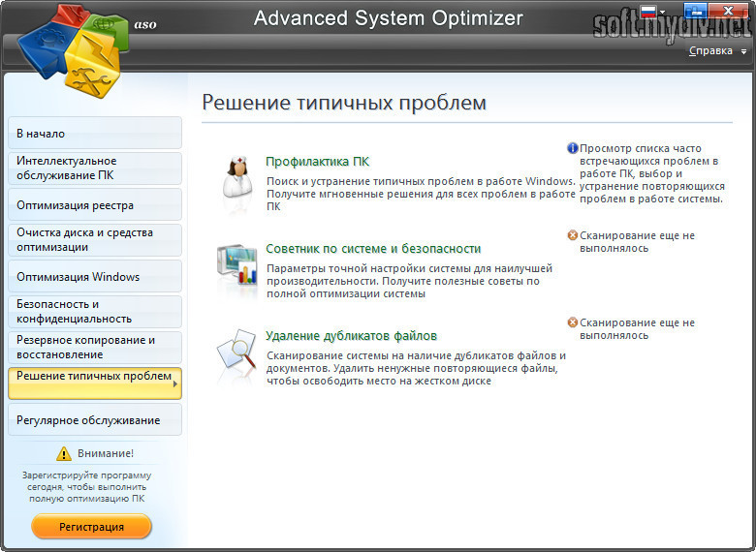Close the window with red X button

(729, 10)
